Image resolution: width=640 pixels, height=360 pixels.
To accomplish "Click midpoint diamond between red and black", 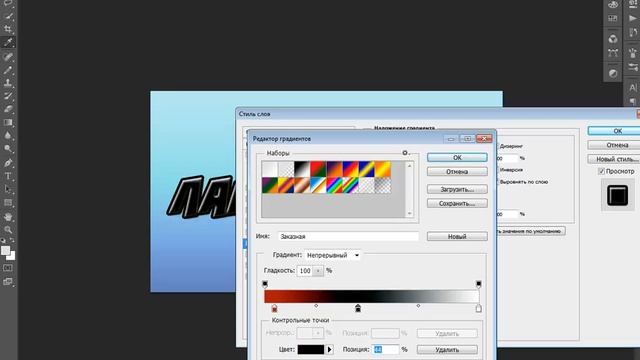I will tap(316, 305).
